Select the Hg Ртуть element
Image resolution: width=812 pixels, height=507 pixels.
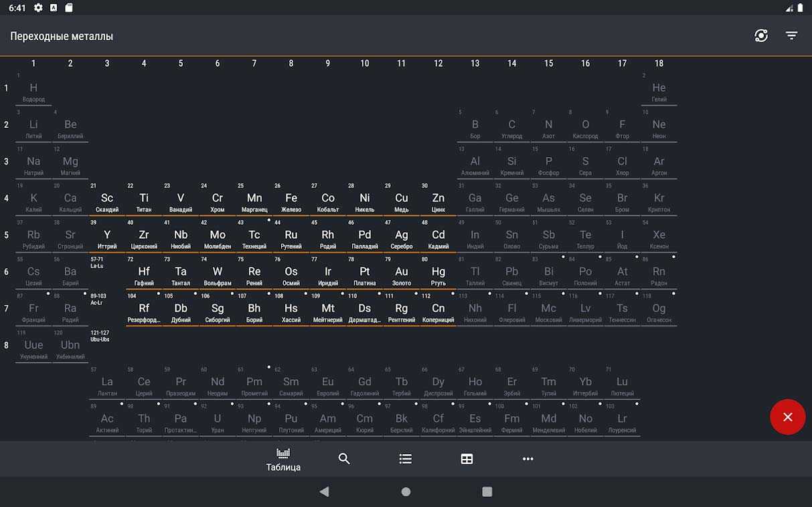point(438,273)
